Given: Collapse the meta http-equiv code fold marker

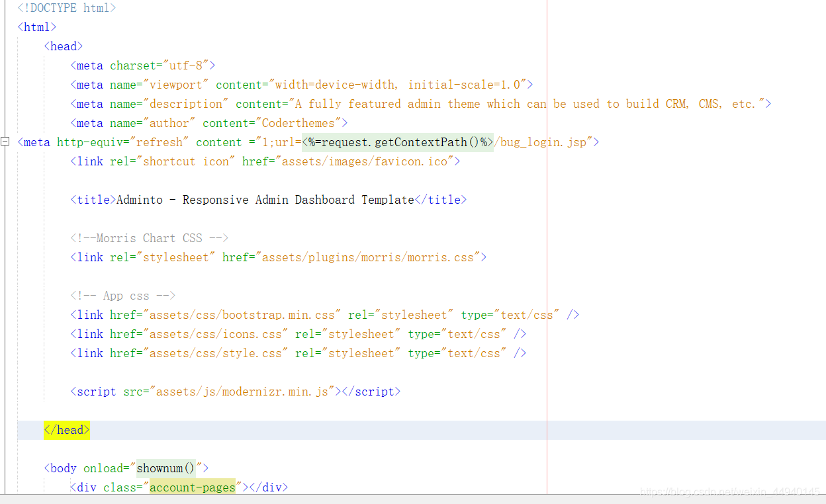Looking at the screenshot, I should (x=5, y=142).
